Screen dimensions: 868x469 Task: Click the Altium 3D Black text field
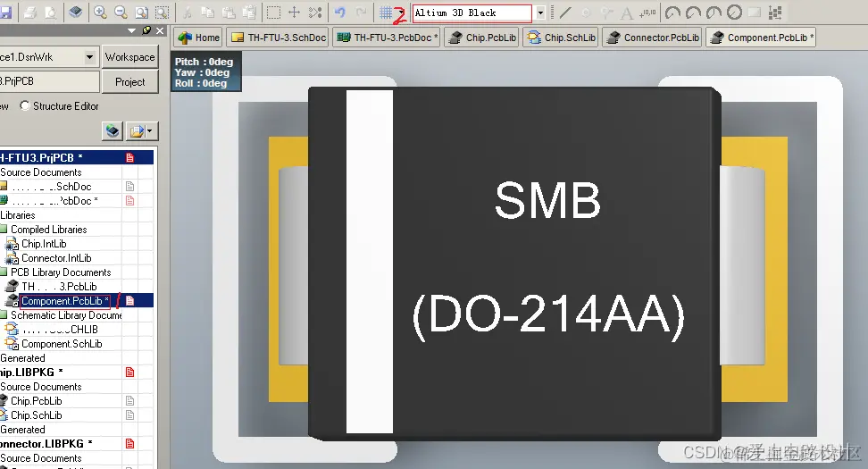pos(472,13)
